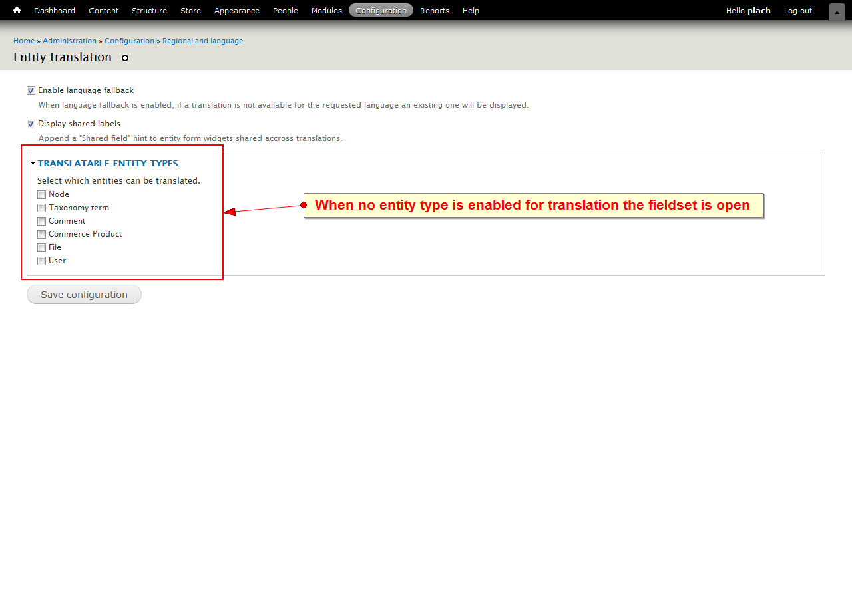The height and width of the screenshot is (616, 852).
Task: Tick the User entity checkbox
Action: coord(41,261)
